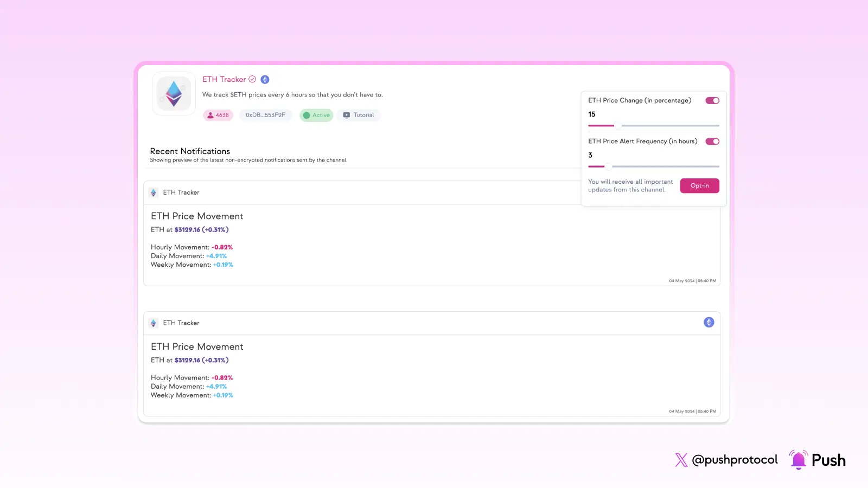Viewport: 868px width, 488px height.
Task: Click the verified checkmark beside ETH Tracker
Action: point(252,79)
